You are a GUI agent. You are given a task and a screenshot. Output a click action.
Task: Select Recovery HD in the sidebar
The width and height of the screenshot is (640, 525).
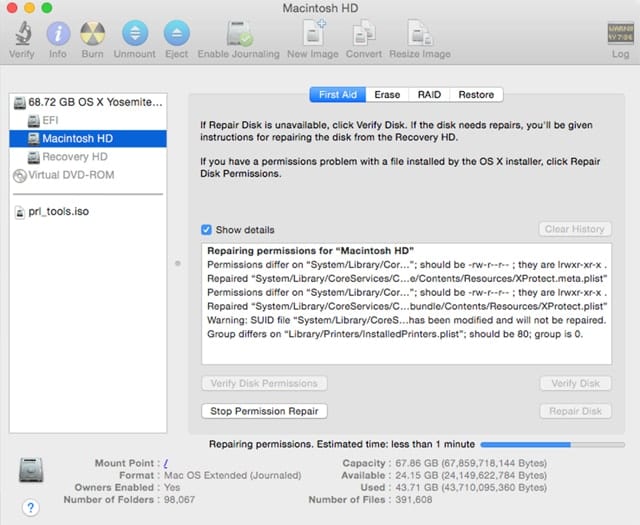tap(74, 157)
